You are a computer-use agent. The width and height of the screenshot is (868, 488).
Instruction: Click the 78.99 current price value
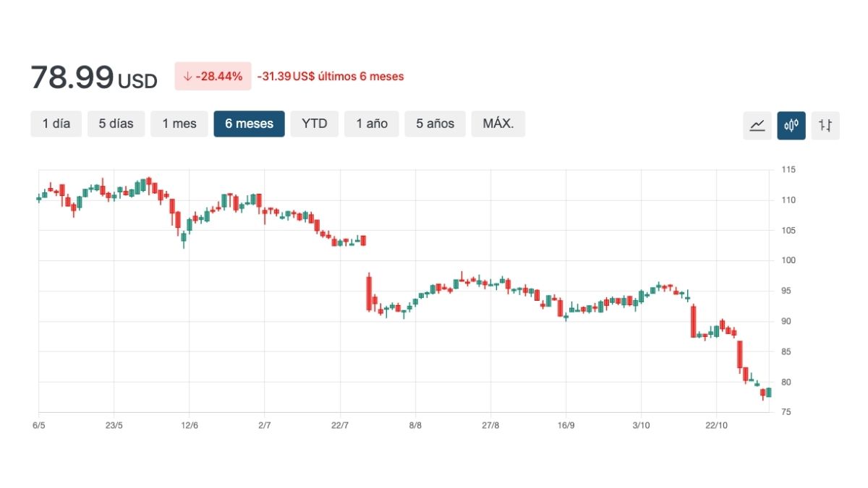[x=72, y=77]
